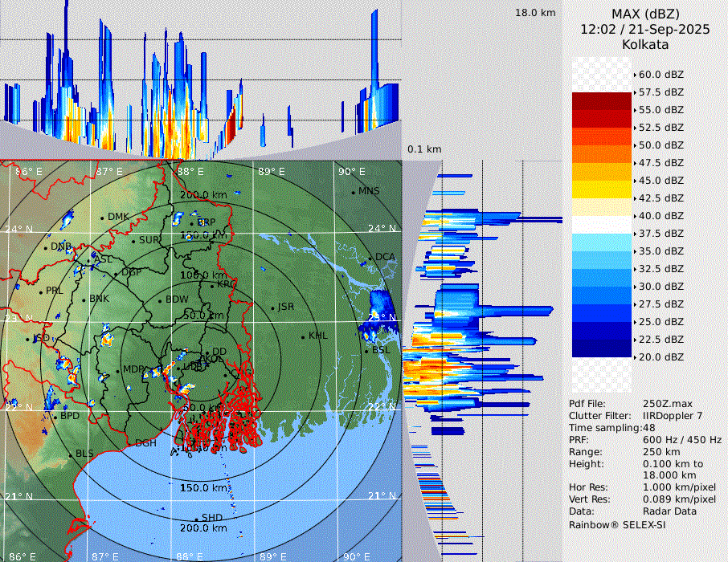Click the JSR station marker
Screen dimensions: 728x562
pyautogui.click(x=272, y=307)
